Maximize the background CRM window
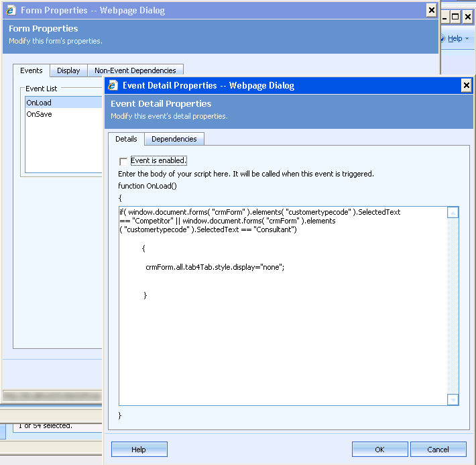Viewport: 476px width, 465px height. 455,17
